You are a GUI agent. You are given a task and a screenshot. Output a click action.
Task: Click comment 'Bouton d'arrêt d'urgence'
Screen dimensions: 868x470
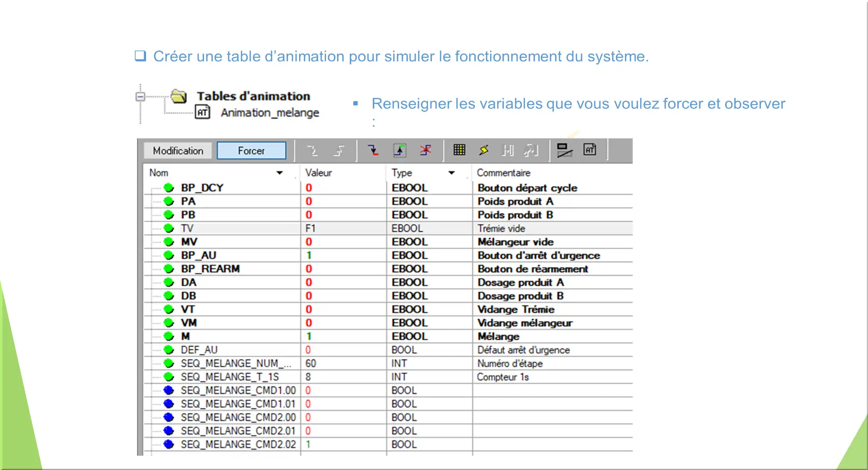pyautogui.click(x=539, y=255)
